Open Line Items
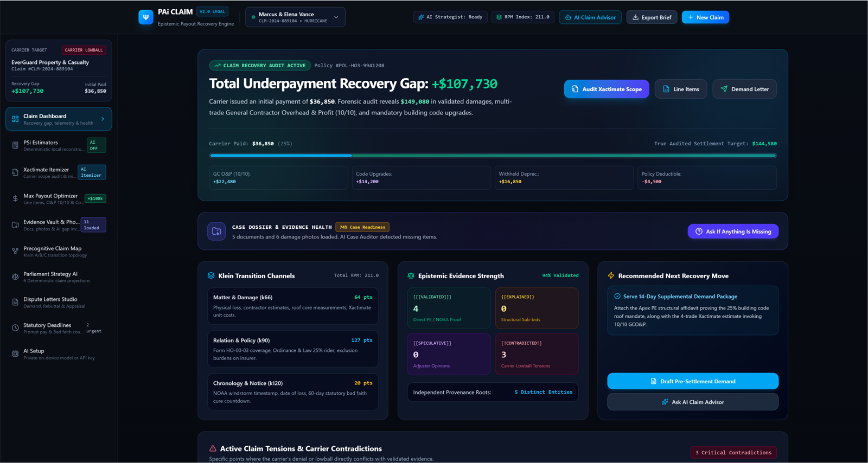 [681, 89]
